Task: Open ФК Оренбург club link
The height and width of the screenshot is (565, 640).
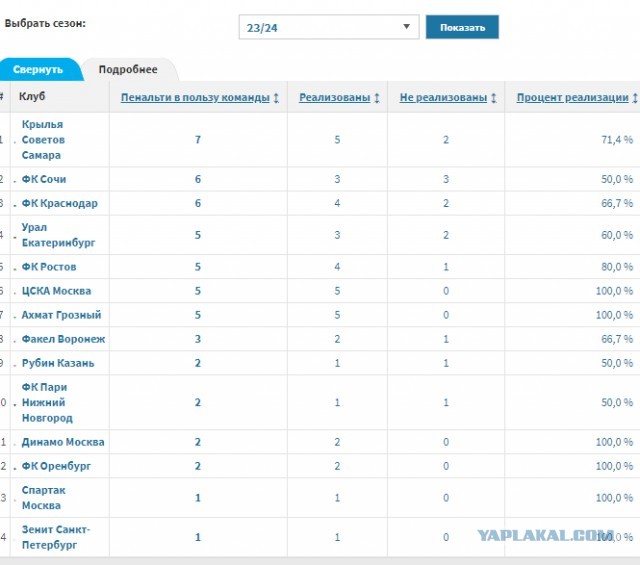Action: [56, 466]
